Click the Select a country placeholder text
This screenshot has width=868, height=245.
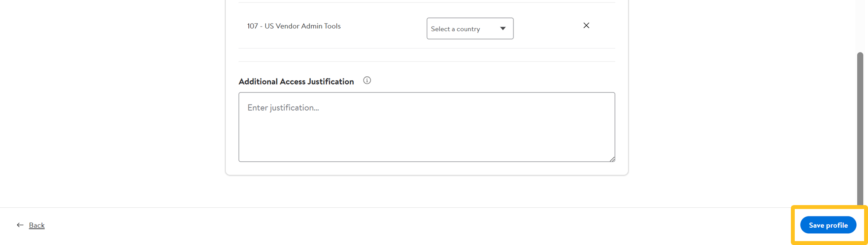click(455, 29)
